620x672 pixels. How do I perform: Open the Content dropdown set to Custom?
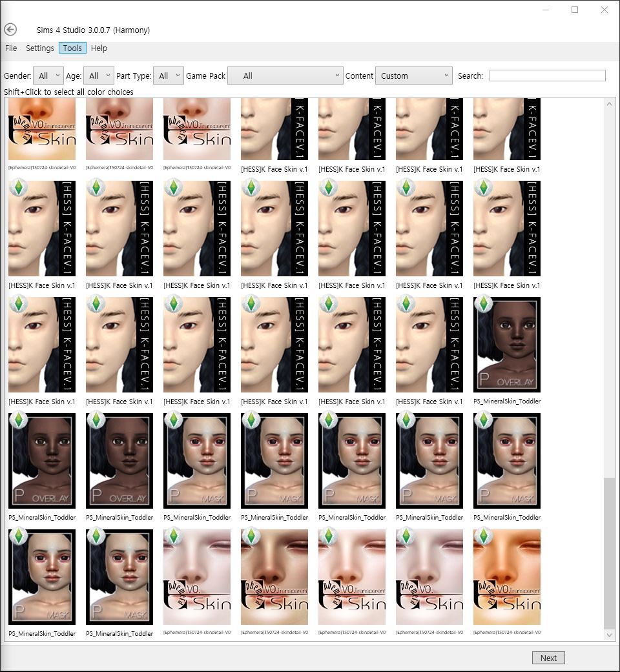(x=413, y=76)
